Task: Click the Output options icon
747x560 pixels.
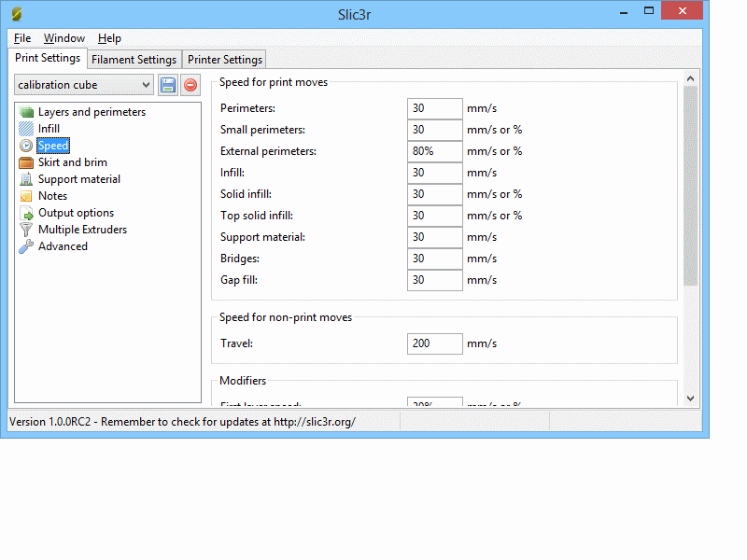Action: (26, 213)
